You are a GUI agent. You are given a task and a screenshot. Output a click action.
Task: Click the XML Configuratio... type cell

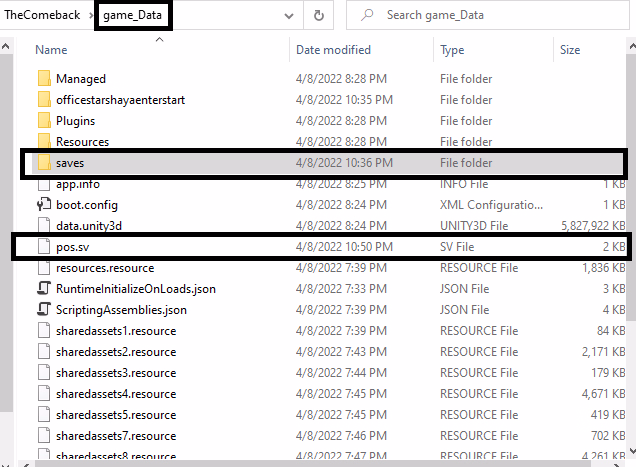(491, 205)
